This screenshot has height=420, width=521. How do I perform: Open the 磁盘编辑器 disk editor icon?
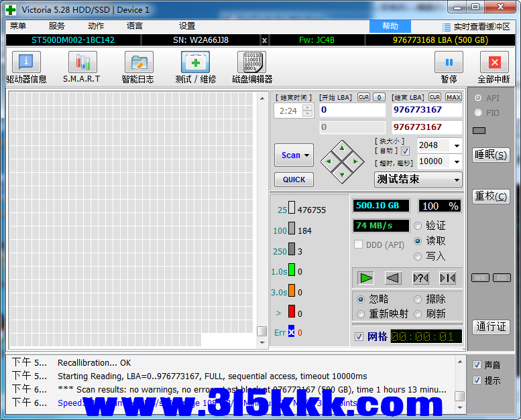(x=251, y=63)
